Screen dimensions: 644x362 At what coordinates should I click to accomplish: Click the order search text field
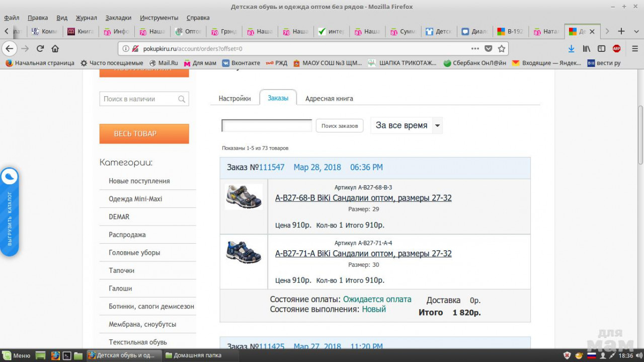[267, 126]
